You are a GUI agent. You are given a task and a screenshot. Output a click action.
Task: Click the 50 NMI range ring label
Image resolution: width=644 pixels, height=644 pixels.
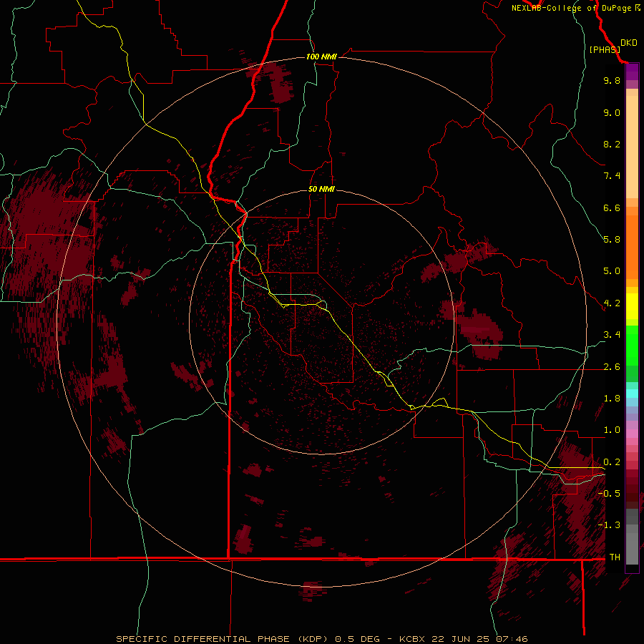(321, 189)
